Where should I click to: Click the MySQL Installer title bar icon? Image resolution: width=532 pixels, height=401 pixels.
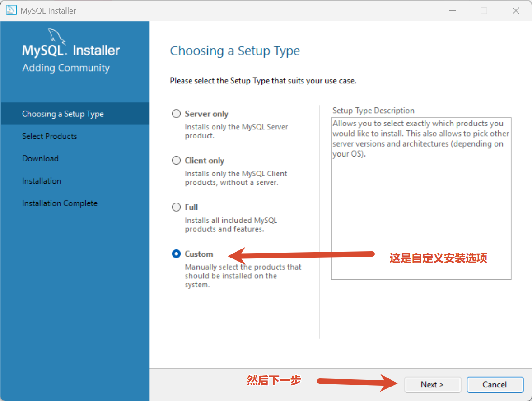tap(11, 10)
